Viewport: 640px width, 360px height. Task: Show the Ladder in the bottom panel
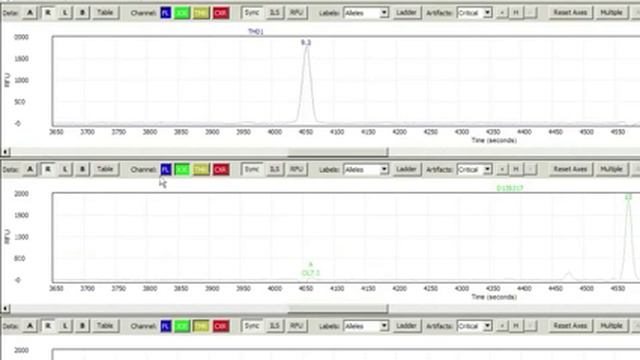[x=406, y=326]
